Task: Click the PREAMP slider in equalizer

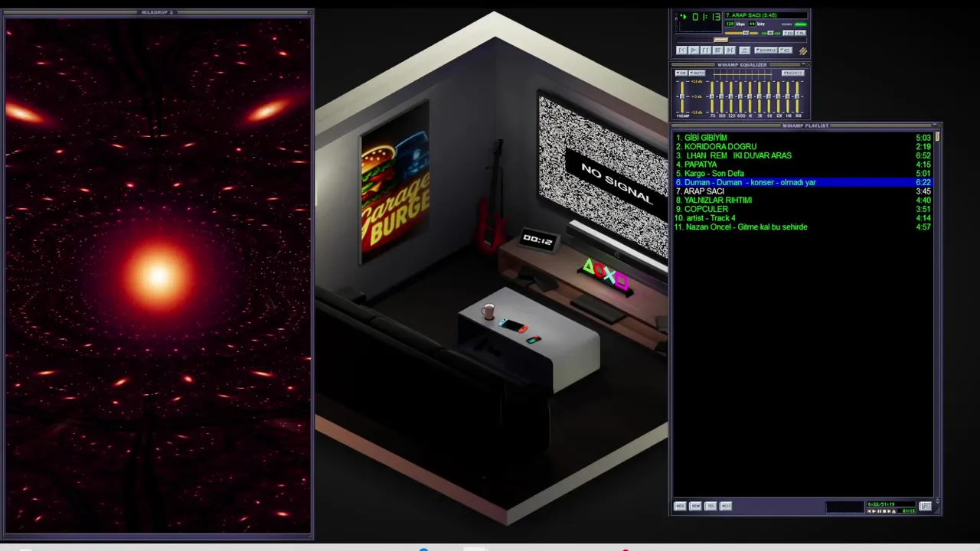Action: point(682,96)
